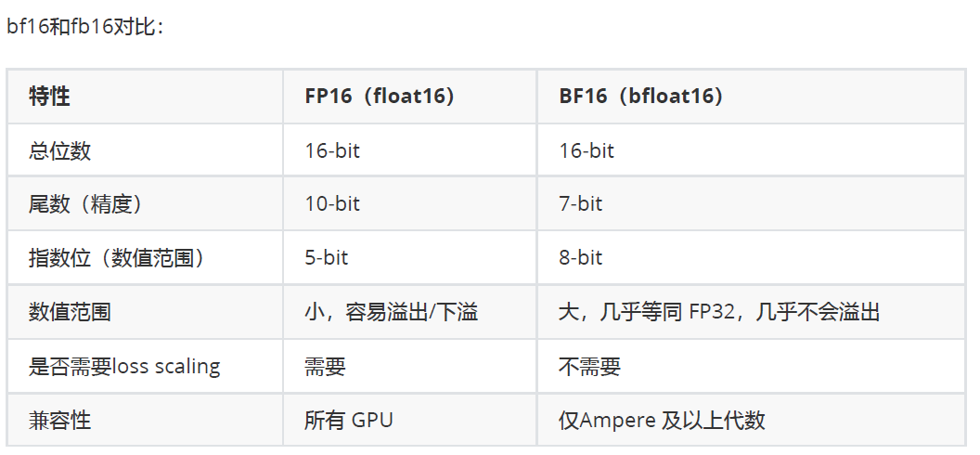Click the heading text bf16和fb16对比

84,28
